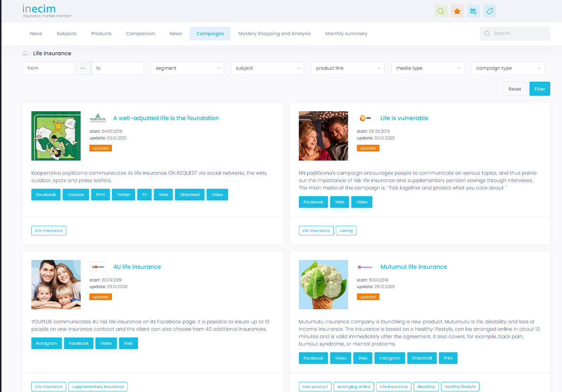
Task: Click Web button in NN campaign card
Action: (340, 202)
